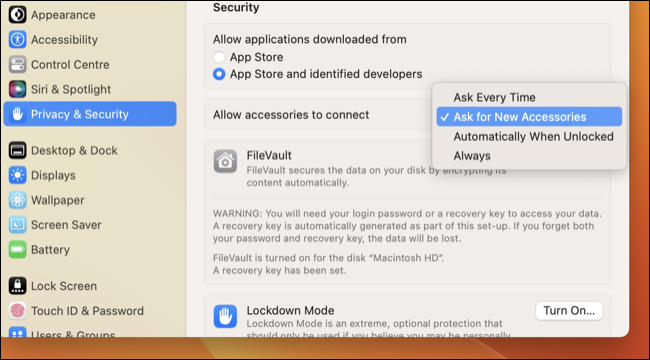Click the FileVault house icon
This screenshot has height=360, width=650.
(225, 161)
